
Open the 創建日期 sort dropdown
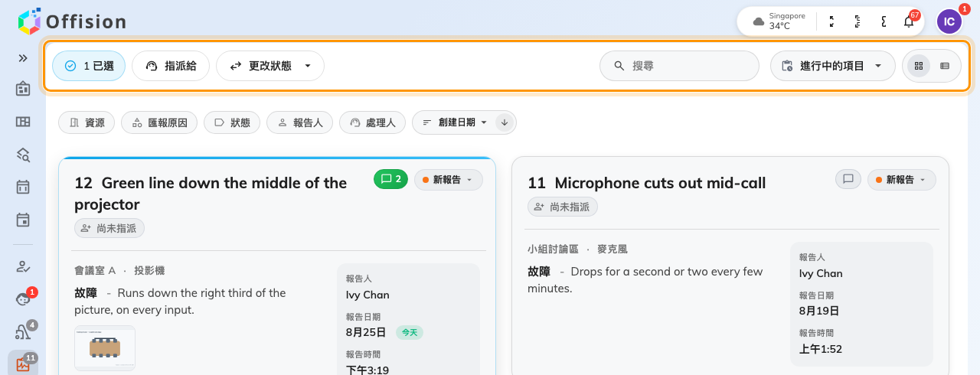point(456,122)
